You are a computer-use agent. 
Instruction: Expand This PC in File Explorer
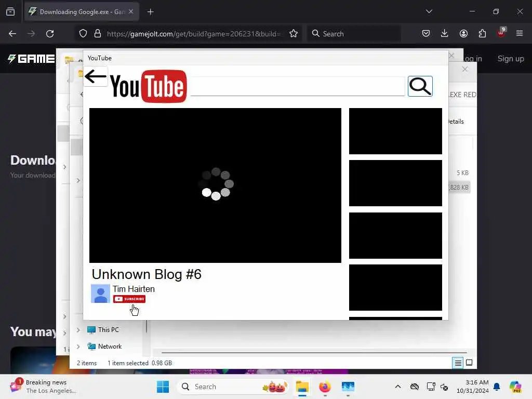[x=78, y=330]
